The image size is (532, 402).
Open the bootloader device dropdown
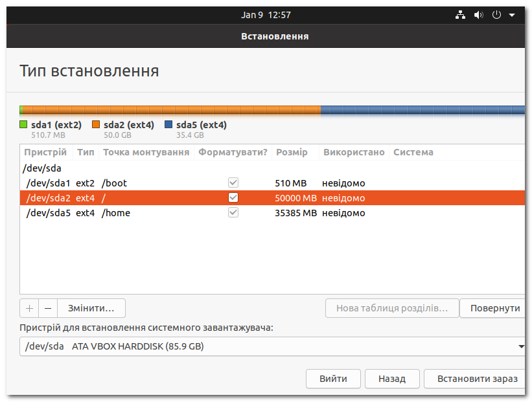tap(273, 346)
